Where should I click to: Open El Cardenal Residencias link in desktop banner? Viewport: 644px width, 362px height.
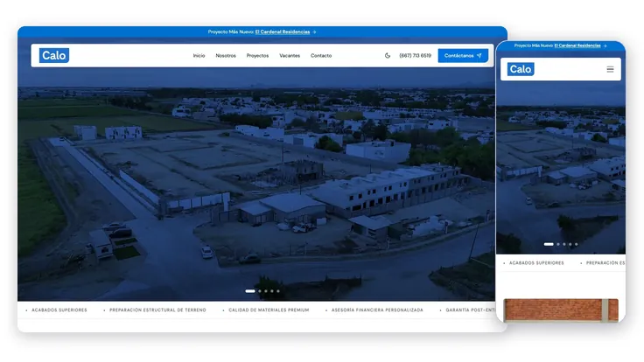283,31
